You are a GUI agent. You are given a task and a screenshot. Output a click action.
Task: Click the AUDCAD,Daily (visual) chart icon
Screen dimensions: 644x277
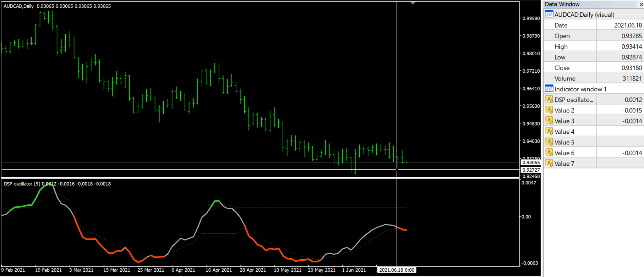click(549, 14)
